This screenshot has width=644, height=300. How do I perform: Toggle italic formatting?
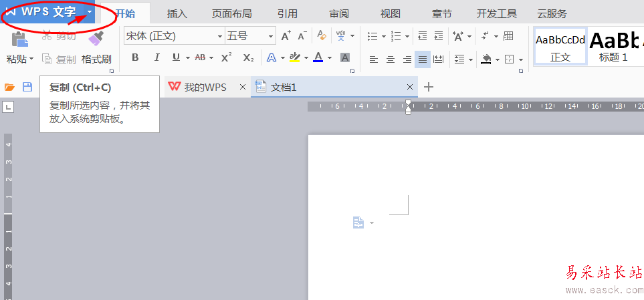click(156, 57)
